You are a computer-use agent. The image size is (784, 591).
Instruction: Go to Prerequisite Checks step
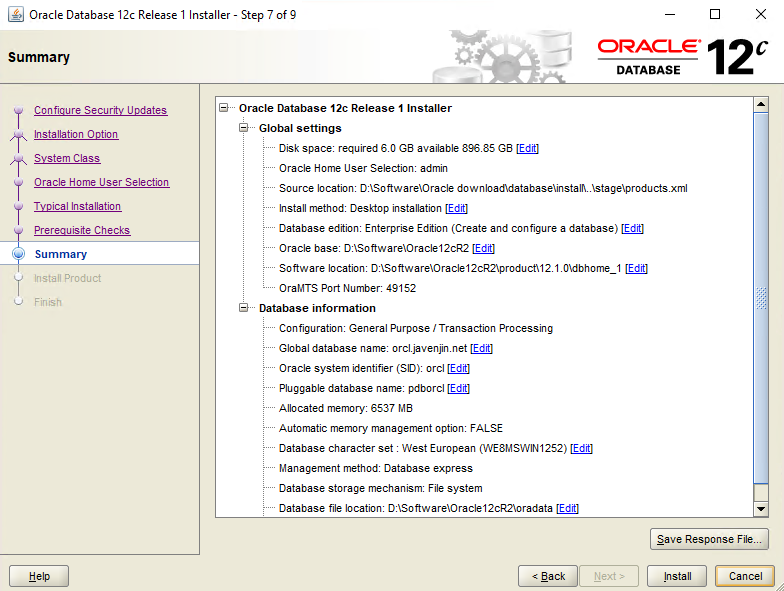click(x=82, y=230)
